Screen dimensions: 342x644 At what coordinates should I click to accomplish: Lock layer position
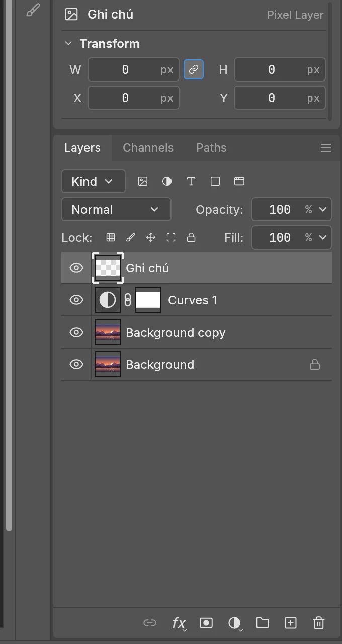(151, 237)
